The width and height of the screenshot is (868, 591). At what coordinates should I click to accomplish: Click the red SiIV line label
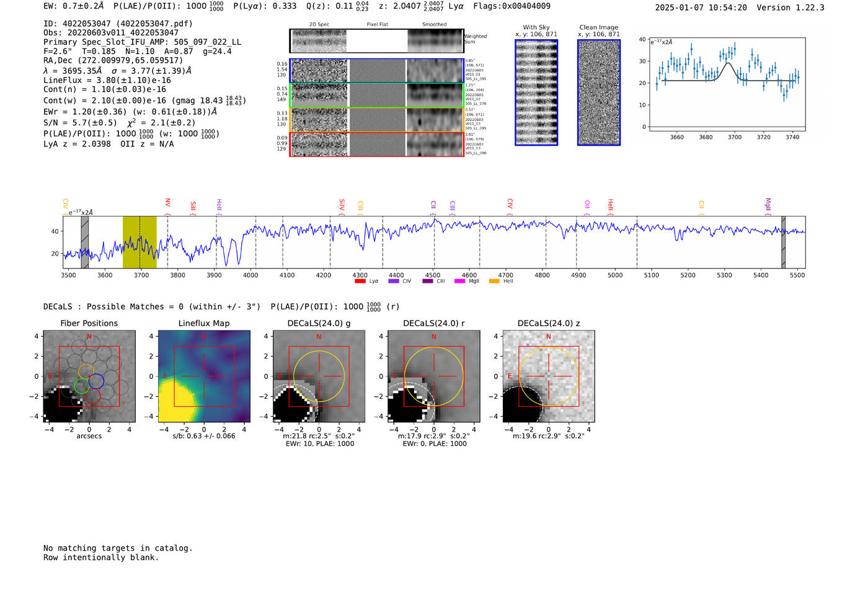pos(342,205)
